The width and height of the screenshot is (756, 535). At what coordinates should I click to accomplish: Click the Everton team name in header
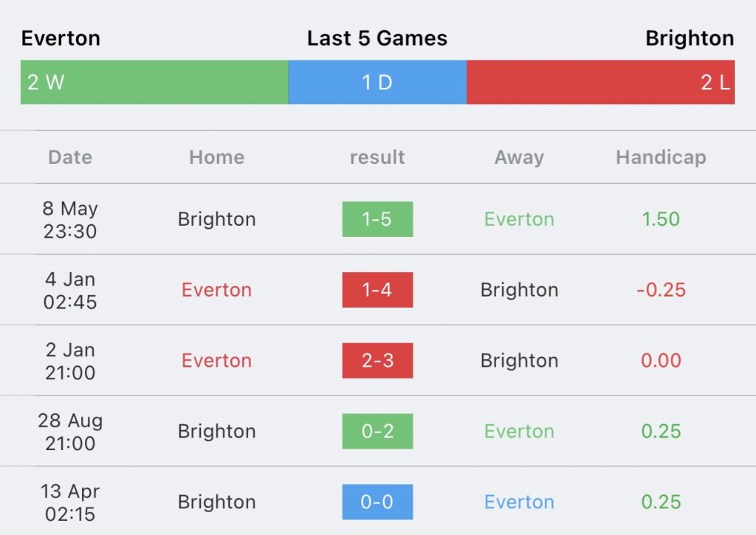click(x=61, y=38)
